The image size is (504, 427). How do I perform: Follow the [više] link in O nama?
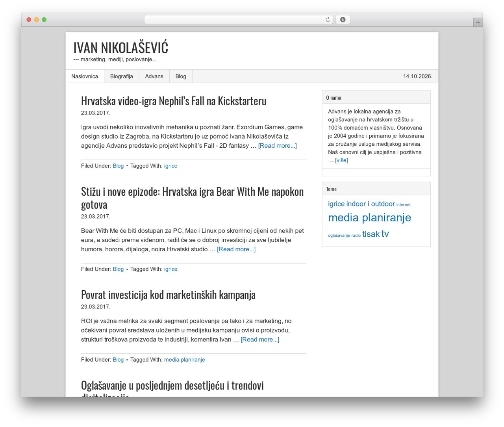[x=341, y=160]
